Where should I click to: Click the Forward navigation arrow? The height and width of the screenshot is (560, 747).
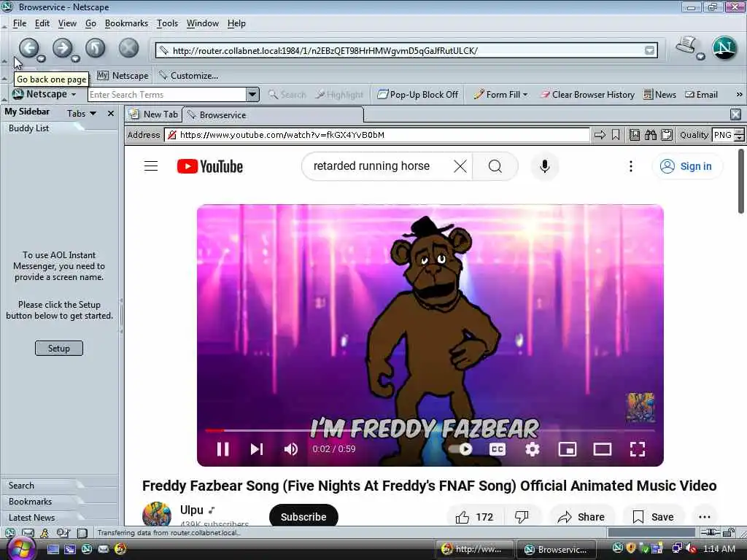click(x=63, y=47)
